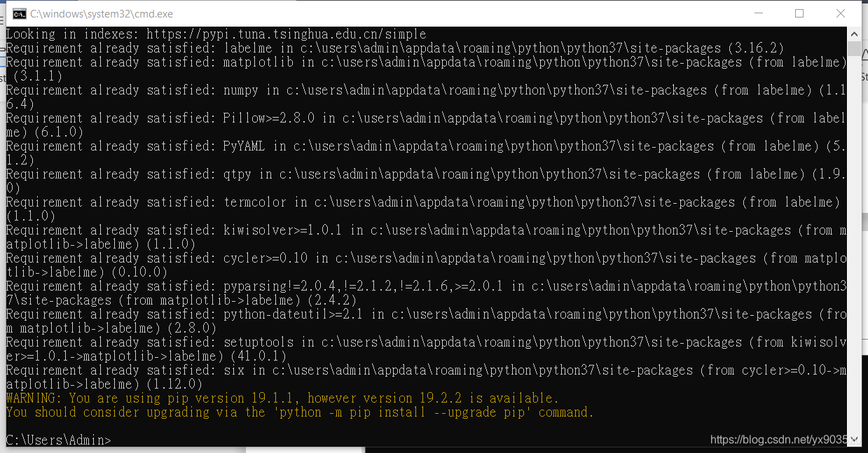868x453 pixels.
Task: Close the cmd.exe window
Action: tap(841, 13)
